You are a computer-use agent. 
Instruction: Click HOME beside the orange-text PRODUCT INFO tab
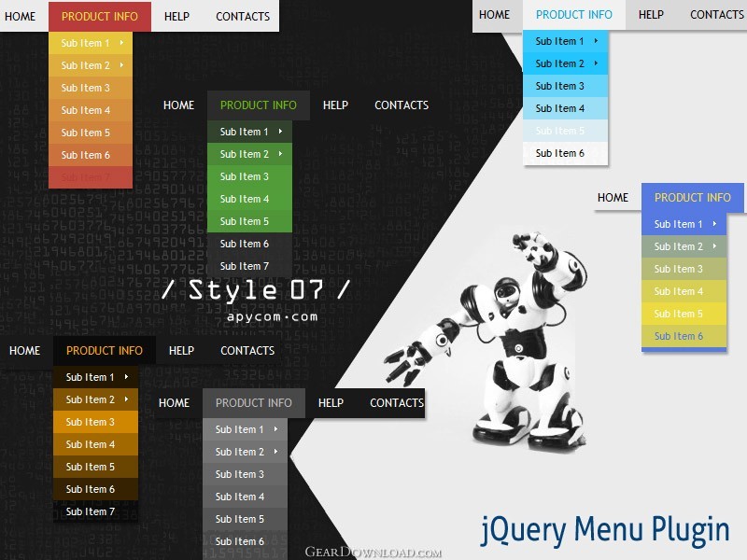point(25,351)
